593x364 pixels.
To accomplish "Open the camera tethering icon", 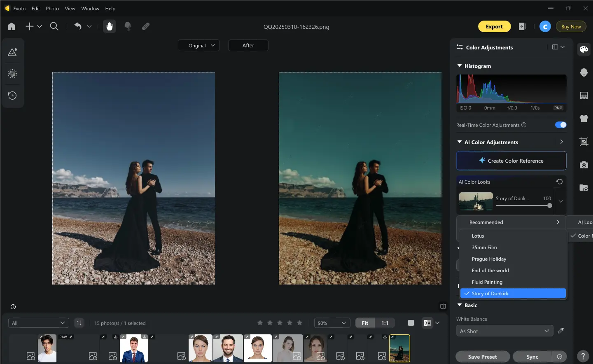I will pyautogui.click(x=584, y=165).
